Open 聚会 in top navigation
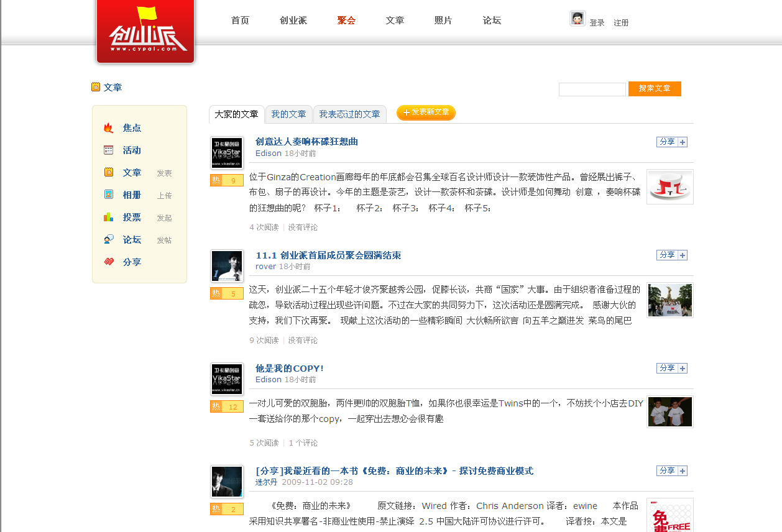The width and height of the screenshot is (782, 532). 346,21
